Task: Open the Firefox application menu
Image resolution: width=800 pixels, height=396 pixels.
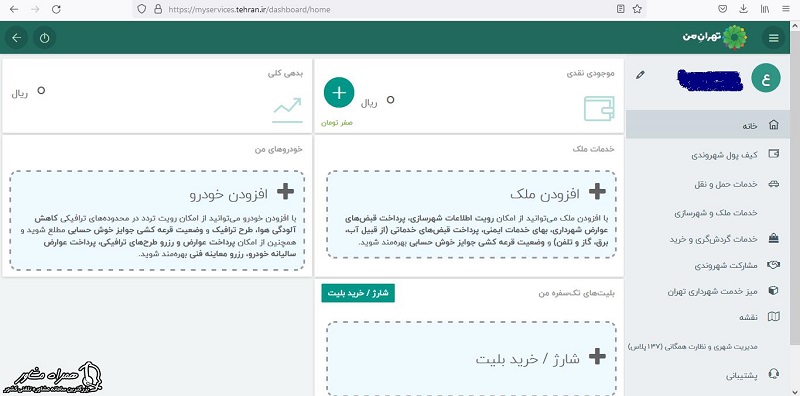Action: click(x=785, y=9)
